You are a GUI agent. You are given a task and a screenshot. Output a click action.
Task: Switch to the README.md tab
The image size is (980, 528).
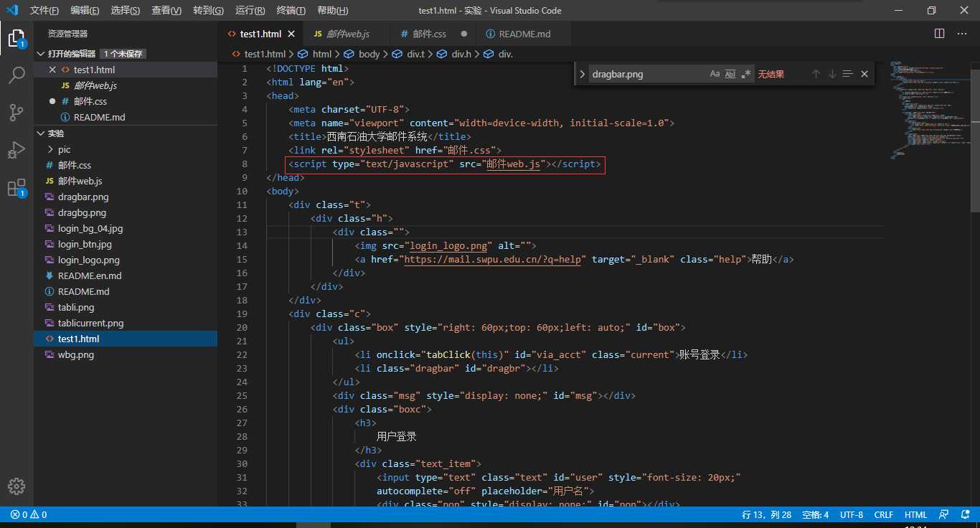[524, 34]
